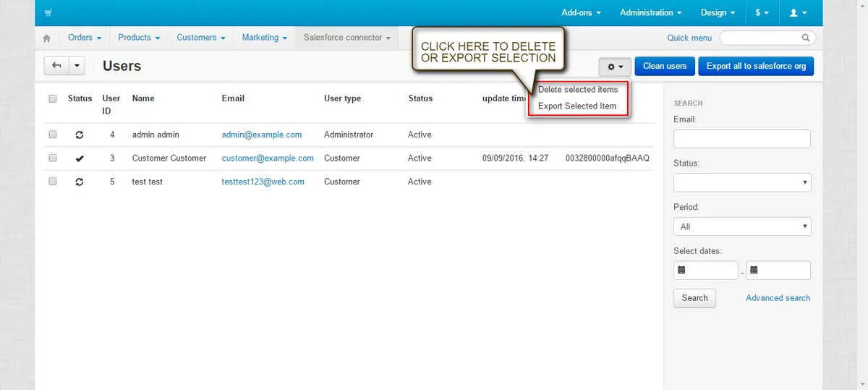The image size is (868, 390).
Task: Open the calendar icon of the start date
Action: coord(681,271)
